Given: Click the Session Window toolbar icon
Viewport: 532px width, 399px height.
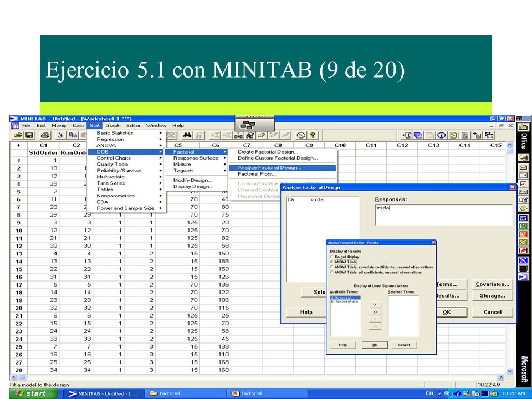Looking at the screenshot, I should pyautogui.click(x=406, y=135).
